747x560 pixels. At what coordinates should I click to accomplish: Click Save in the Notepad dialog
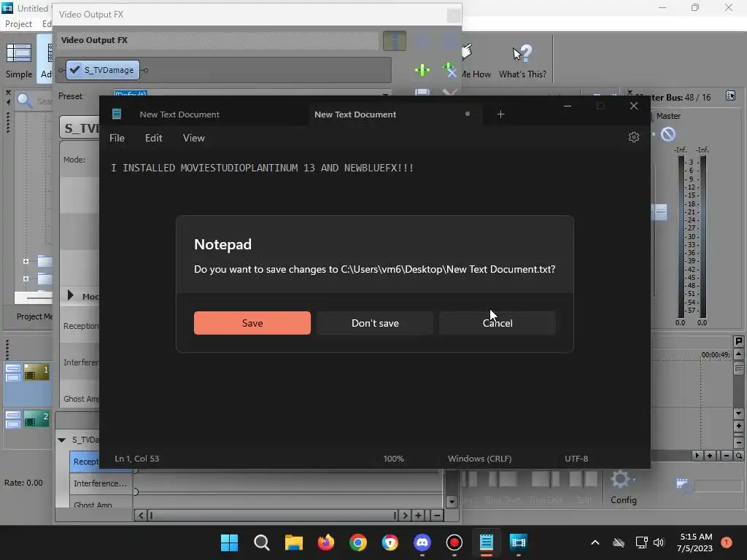tap(252, 323)
